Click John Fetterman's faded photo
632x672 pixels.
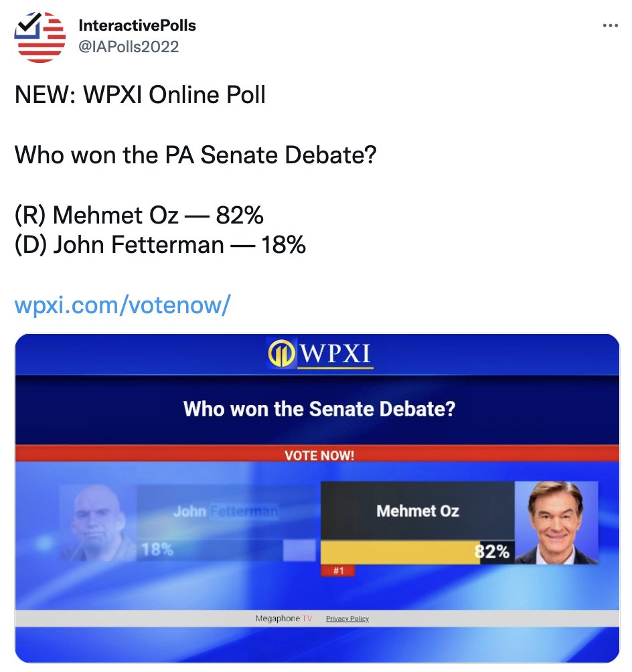pyautogui.click(x=98, y=523)
